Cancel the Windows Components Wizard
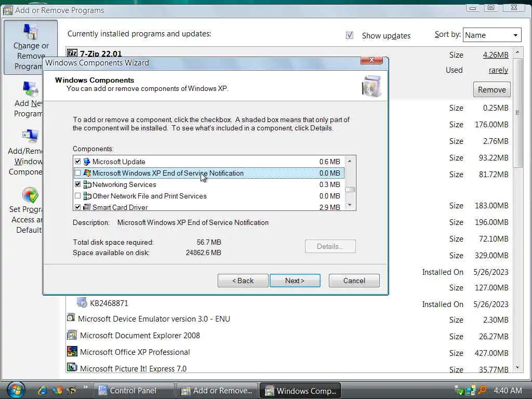This screenshot has width=532, height=399. tap(354, 281)
